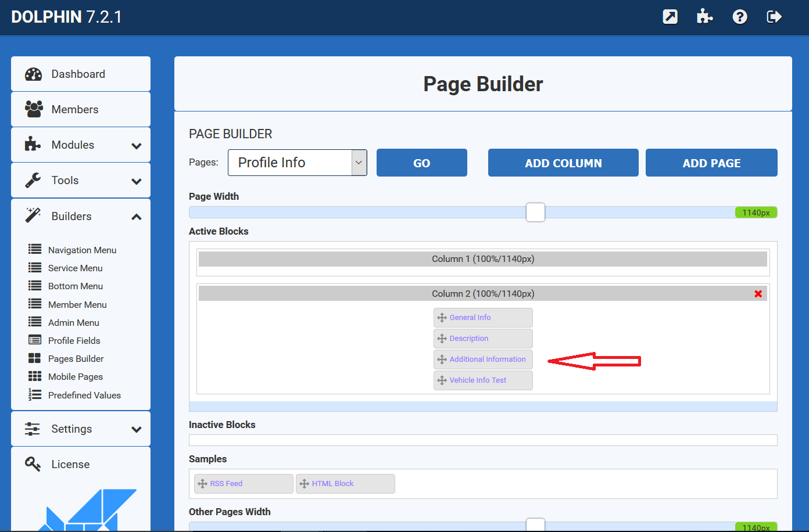
Task: Click the Dashboard gauge icon
Action: coord(34,74)
